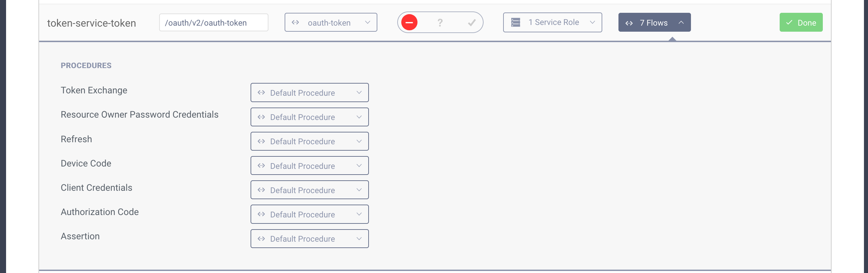This screenshot has height=273, width=868.
Task: Click the Client Credentials procedure icon
Action: (x=261, y=190)
